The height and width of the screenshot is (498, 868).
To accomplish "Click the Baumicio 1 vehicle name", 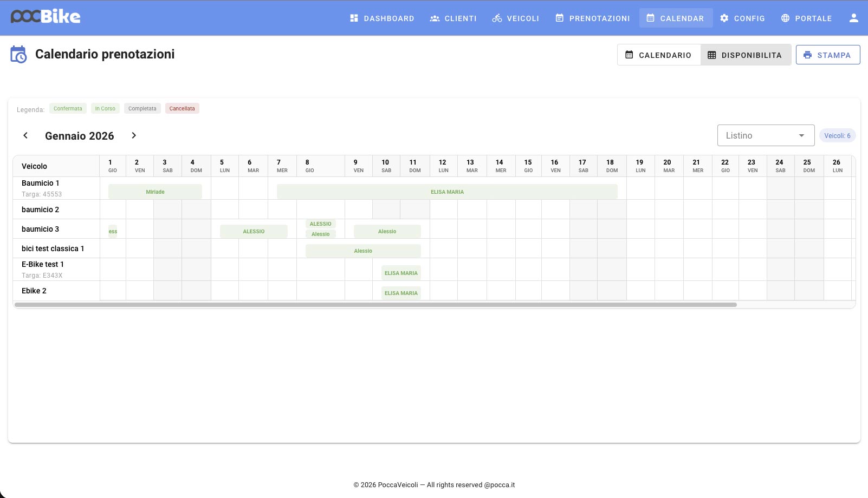I will pyautogui.click(x=41, y=183).
